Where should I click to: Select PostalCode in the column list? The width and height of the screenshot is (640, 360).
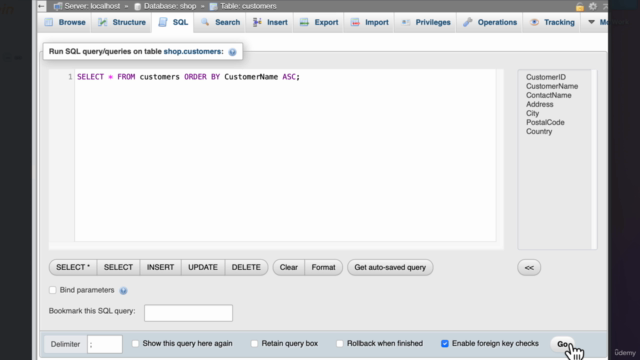click(545, 122)
